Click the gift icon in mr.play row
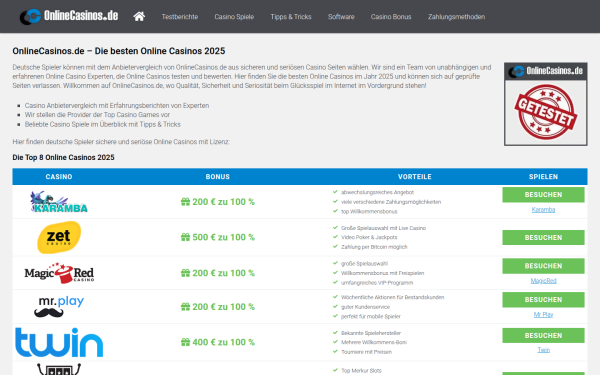Screen dimensions: 600x375 [x=185, y=307]
